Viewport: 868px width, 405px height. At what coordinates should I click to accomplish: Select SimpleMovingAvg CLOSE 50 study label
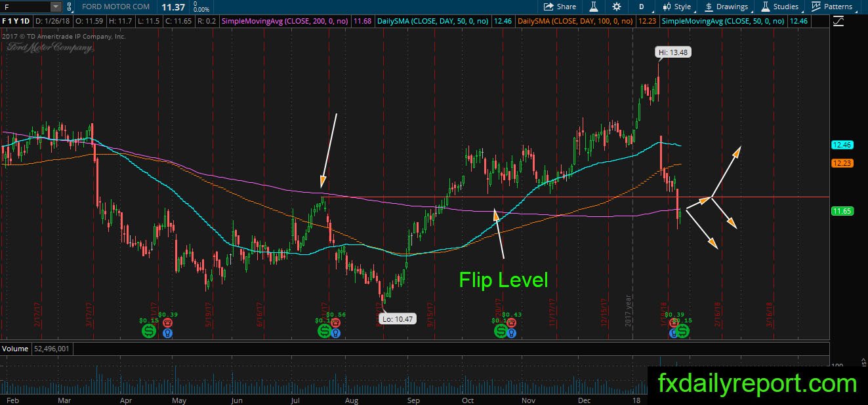(724, 22)
